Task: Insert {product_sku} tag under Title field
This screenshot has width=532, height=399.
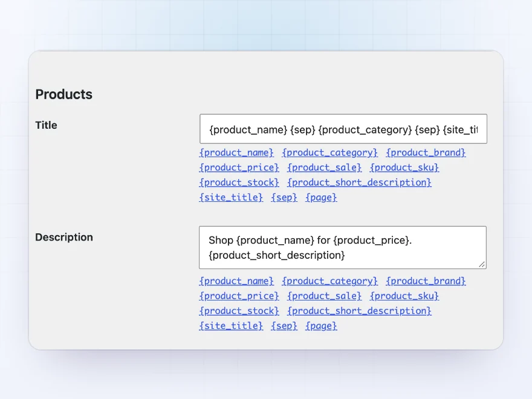Action: [x=404, y=167]
